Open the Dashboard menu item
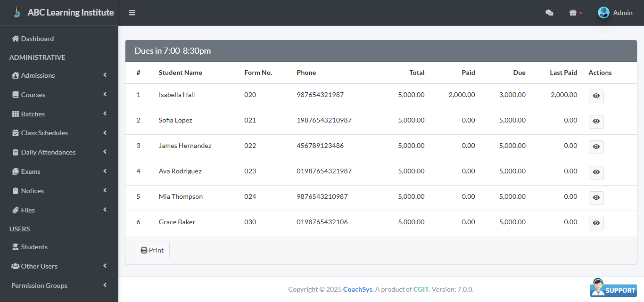This screenshot has width=644, height=302. [32, 38]
